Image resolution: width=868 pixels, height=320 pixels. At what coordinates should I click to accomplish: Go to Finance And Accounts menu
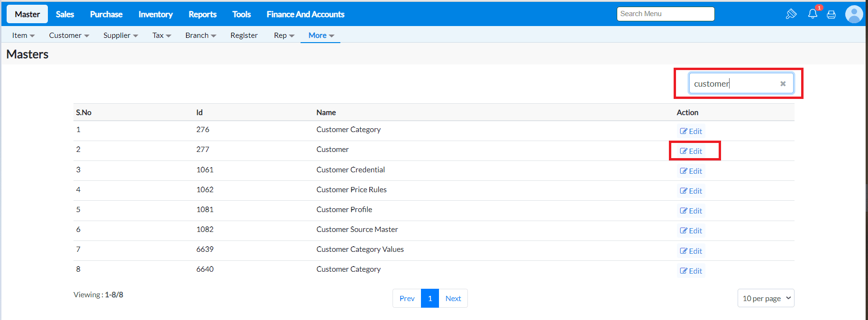(305, 14)
